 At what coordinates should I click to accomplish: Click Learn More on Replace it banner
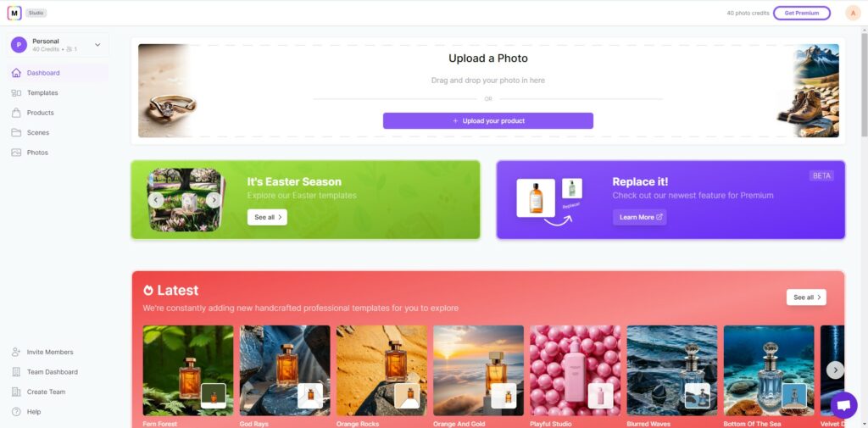point(639,217)
